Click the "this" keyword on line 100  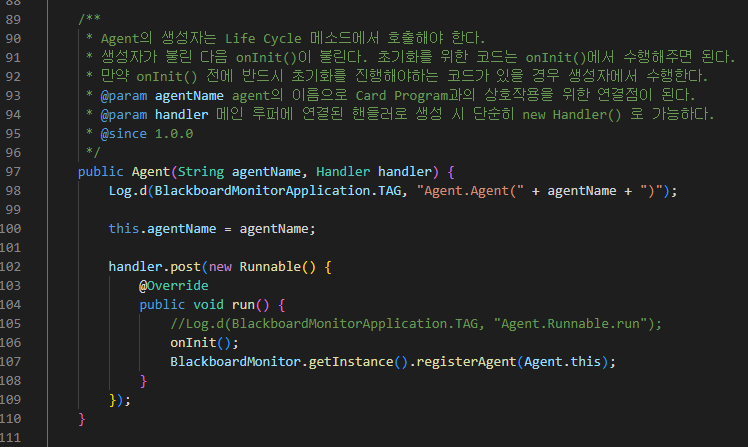tap(124, 229)
